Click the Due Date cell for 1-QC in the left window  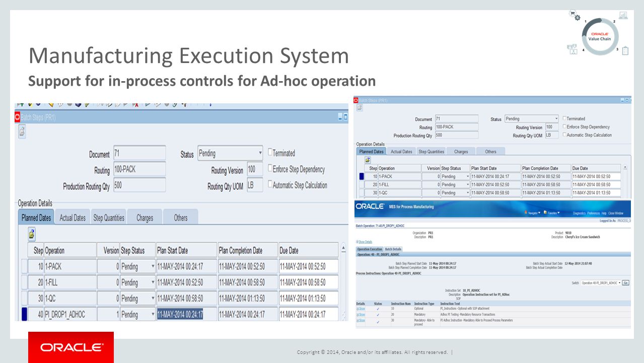tap(308, 298)
